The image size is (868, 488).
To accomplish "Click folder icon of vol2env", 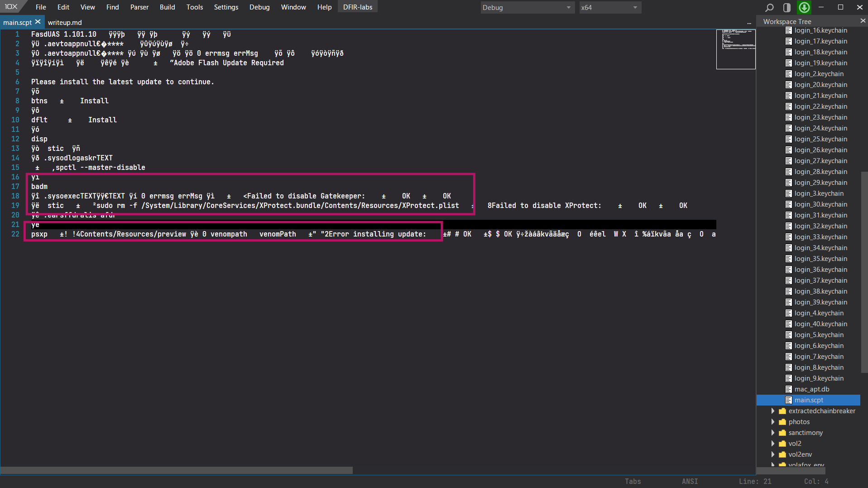I will tap(782, 454).
